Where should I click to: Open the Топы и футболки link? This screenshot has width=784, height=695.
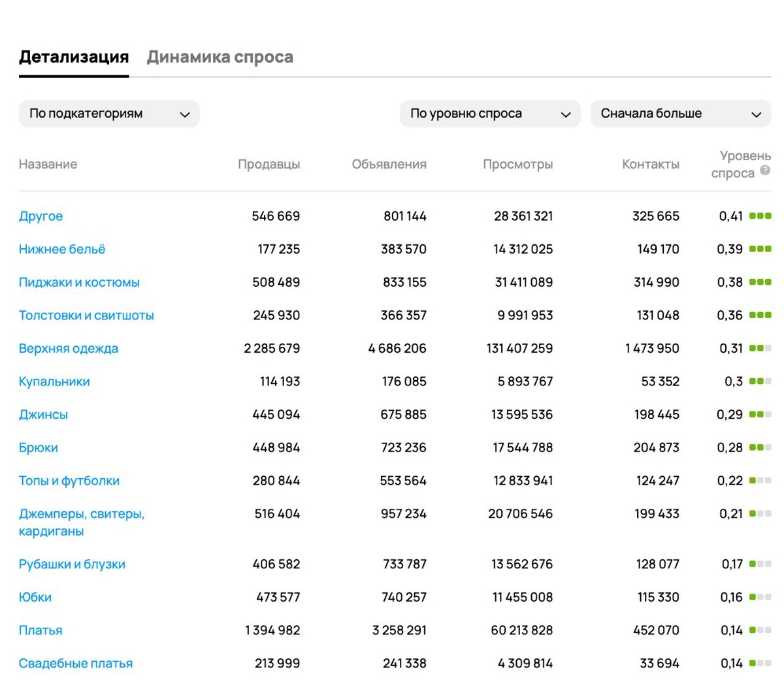pyautogui.click(x=69, y=481)
